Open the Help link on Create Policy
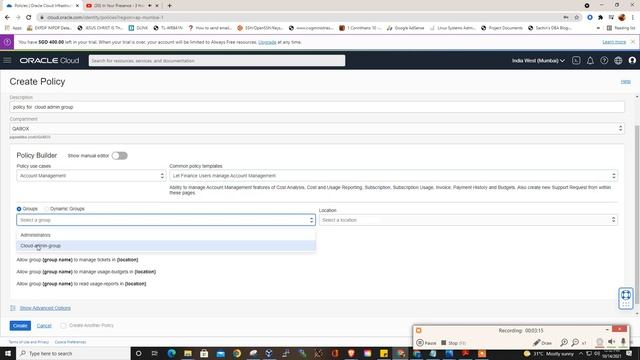 tap(625, 82)
